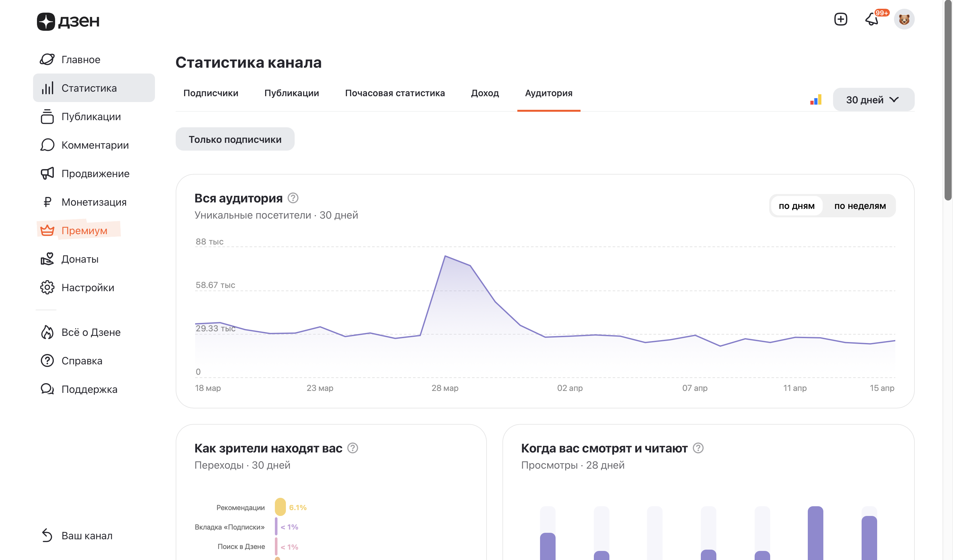This screenshot has width=953, height=560.
Task: Open Монетизация in the sidebar
Action: pyautogui.click(x=93, y=202)
